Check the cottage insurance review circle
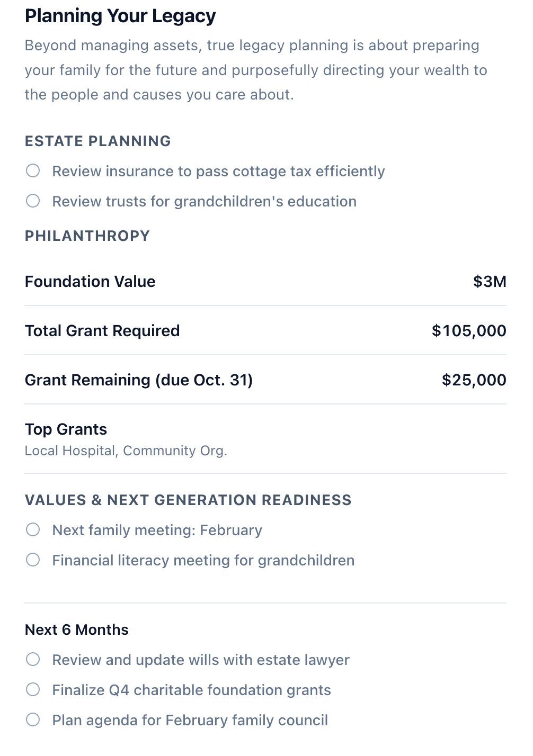This screenshot has width=533, height=756. pos(33,170)
